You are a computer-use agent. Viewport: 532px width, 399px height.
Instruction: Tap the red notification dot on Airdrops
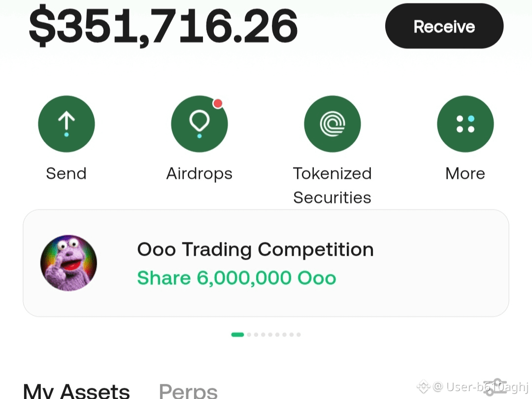218,103
